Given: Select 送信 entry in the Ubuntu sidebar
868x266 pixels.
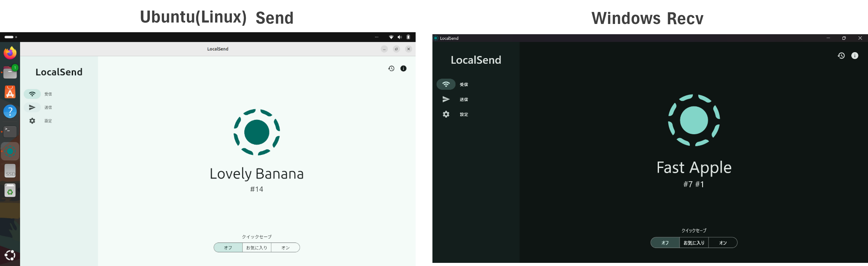Looking at the screenshot, I should point(48,107).
